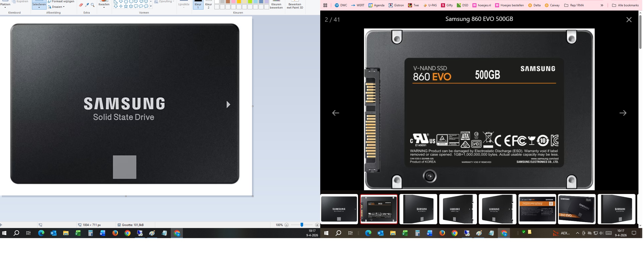Image resolution: width=644 pixels, height=258 pixels.
Task: Click the Formaat wijzigen resize icon
Action: pyautogui.click(x=50, y=1)
